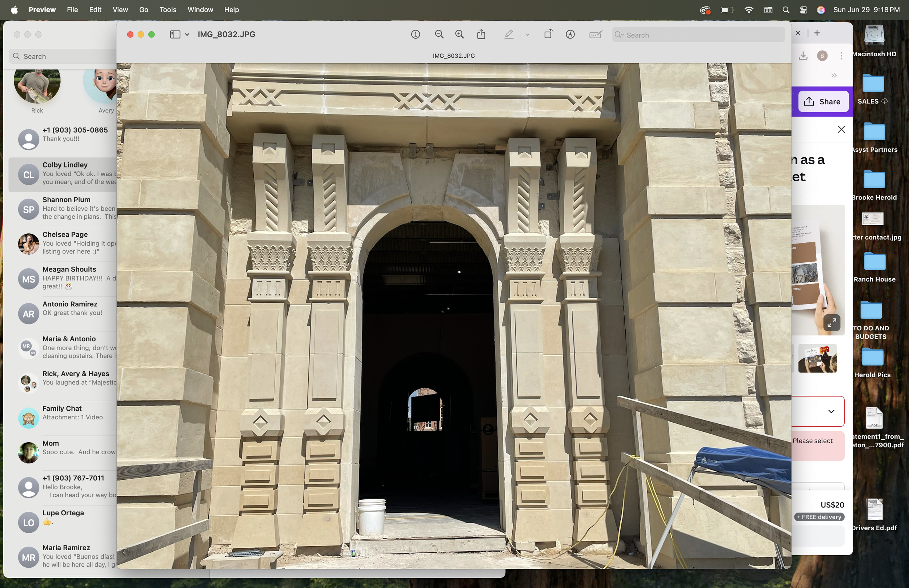Rotate the image left

point(548,35)
